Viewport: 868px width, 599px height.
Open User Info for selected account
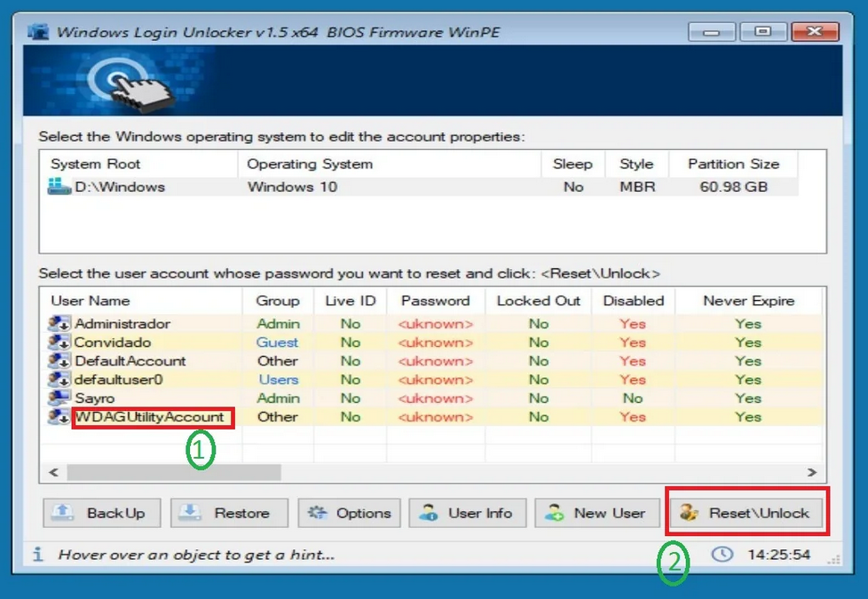[x=467, y=513]
